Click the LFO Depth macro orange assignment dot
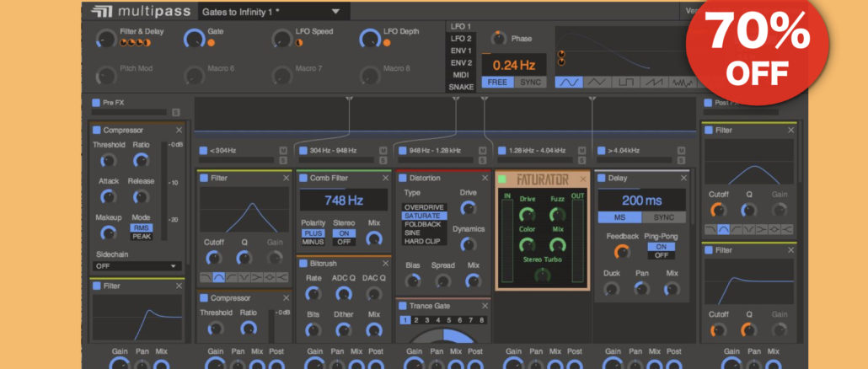The image size is (868, 369). pos(387,43)
